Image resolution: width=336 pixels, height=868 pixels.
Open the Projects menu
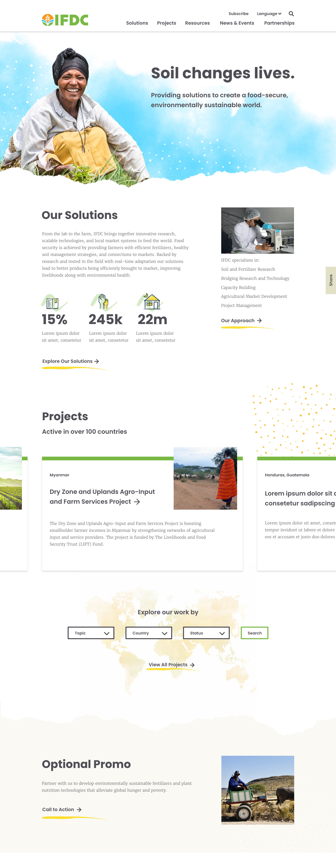[167, 23]
